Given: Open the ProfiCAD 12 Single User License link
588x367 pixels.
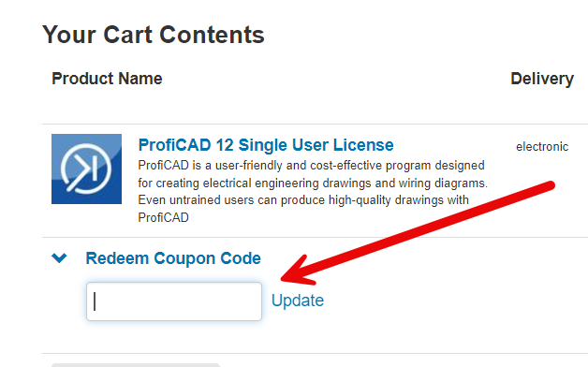Looking at the screenshot, I should click(x=266, y=145).
